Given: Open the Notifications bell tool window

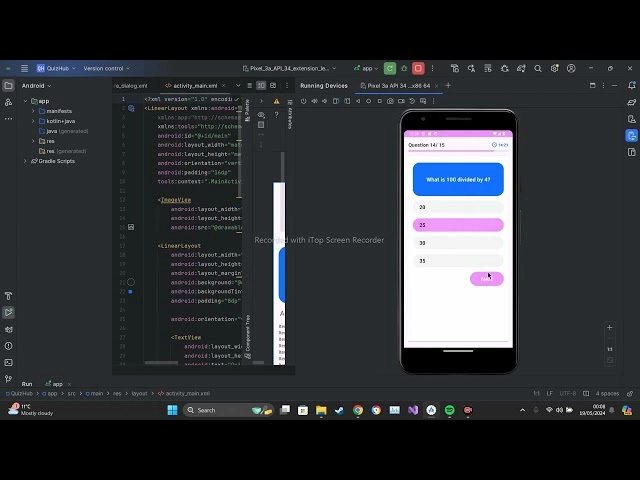Looking at the screenshot, I should [632, 85].
